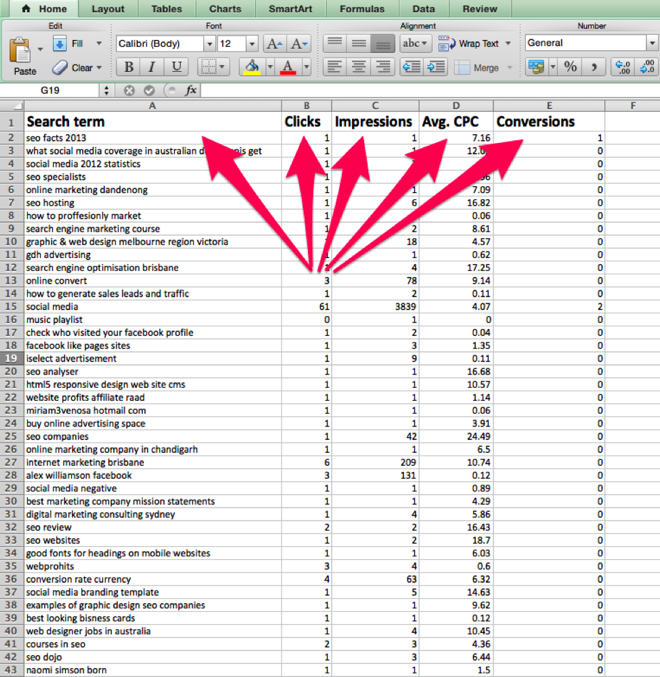
Task: Switch to the Layout tab
Action: click(x=108, y=9)
